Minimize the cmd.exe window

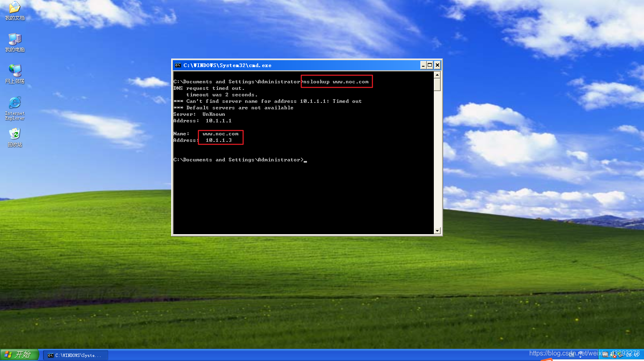point(423,65)
